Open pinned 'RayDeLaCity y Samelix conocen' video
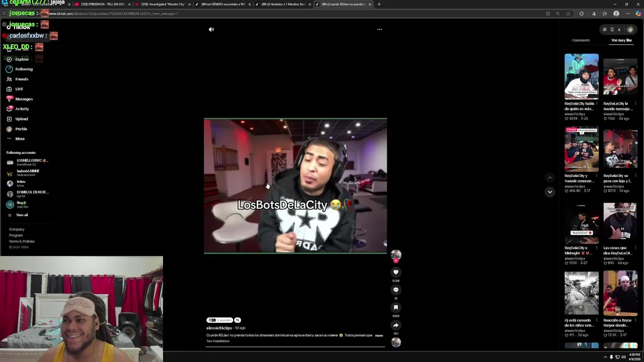 (582, 148)
